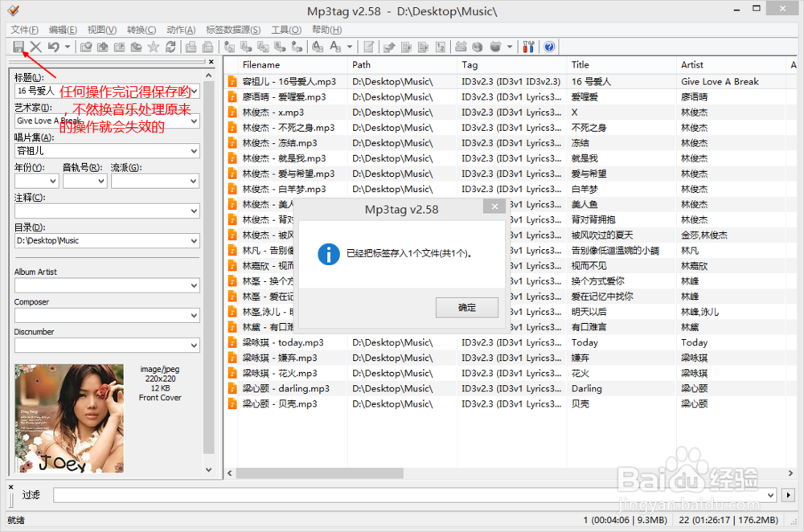Viewport: 804px width, 532px height.
Task: Open Options with the tools icon
Action: (529, 47)
